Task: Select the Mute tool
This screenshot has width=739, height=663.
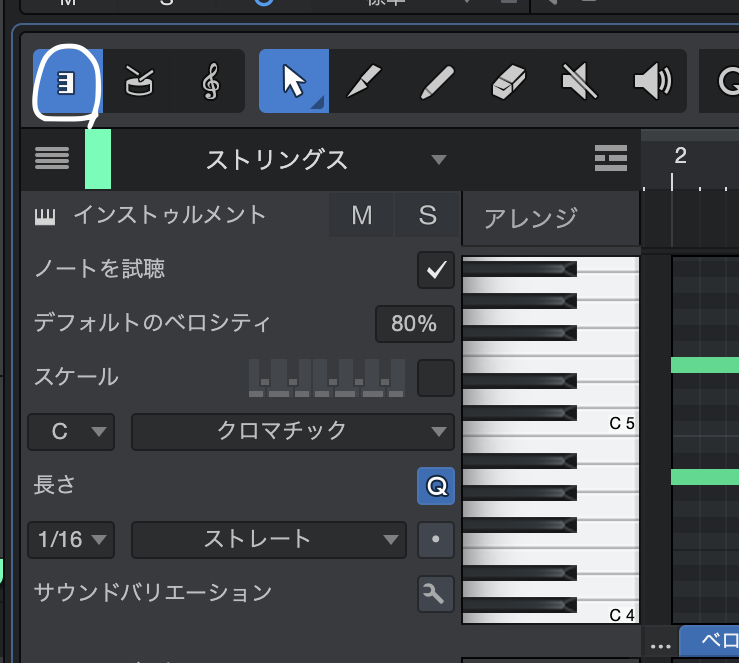Action: coord(580,81)
